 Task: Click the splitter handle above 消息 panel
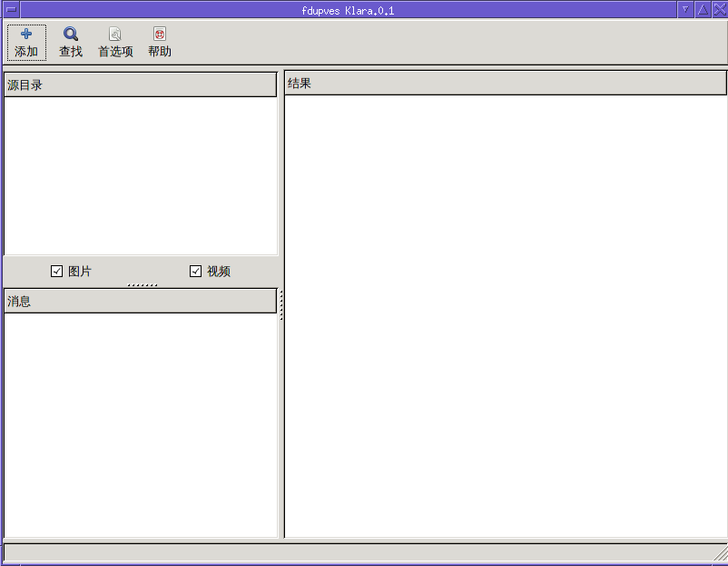point(142,284)
